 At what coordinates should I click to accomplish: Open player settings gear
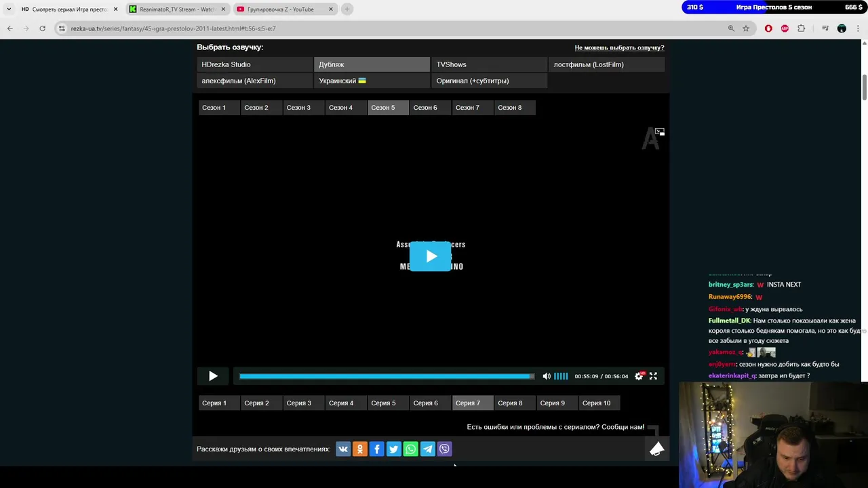click(639, 376)
